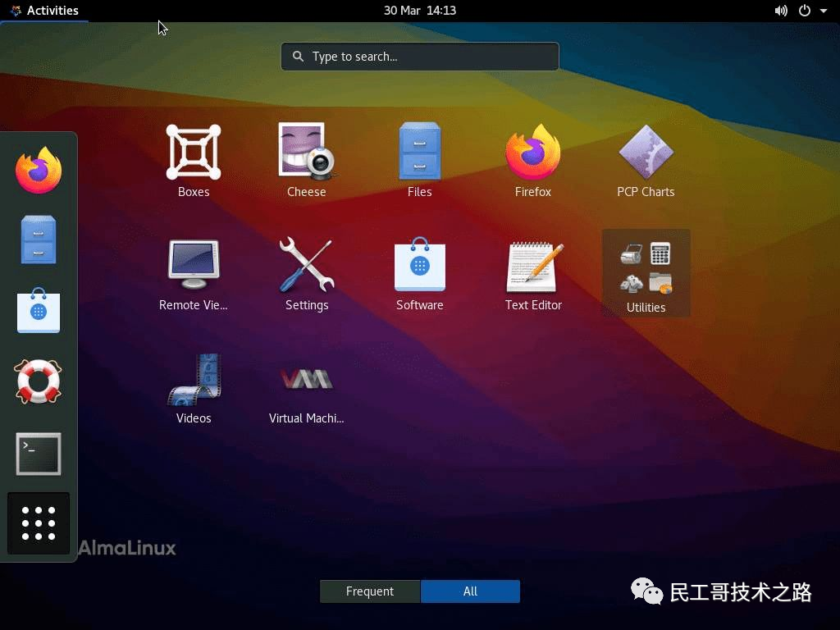840x630 pixels.
Task: Open PCP Charts
Action: tap(646, 161)
